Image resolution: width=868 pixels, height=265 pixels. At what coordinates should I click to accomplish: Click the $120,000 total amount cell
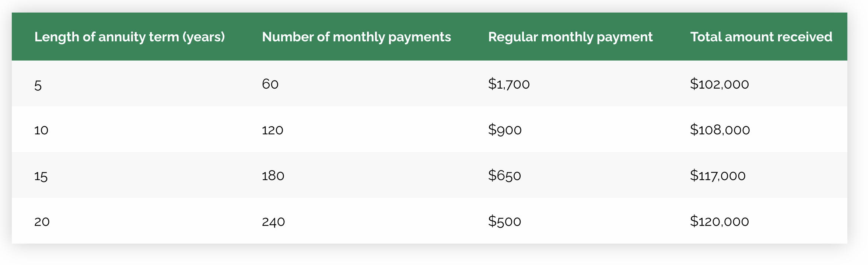click(x=719, y=221)
